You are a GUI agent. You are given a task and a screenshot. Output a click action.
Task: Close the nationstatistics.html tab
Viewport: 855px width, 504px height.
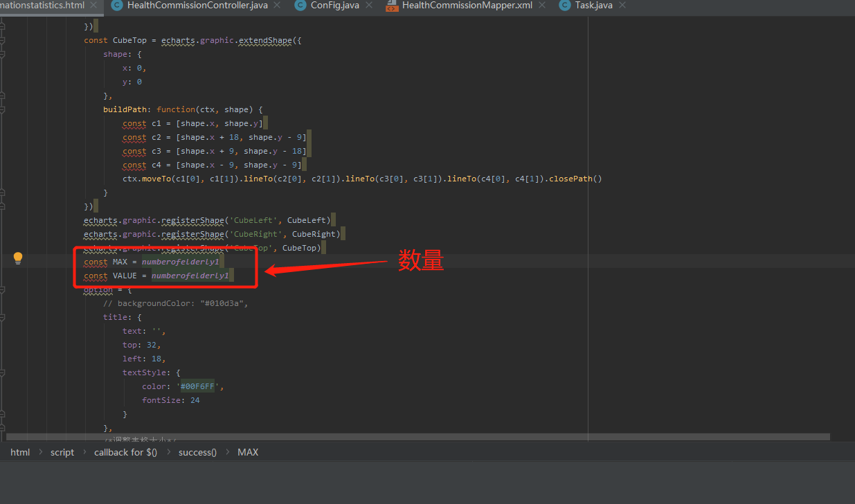[x=95, y=6]
